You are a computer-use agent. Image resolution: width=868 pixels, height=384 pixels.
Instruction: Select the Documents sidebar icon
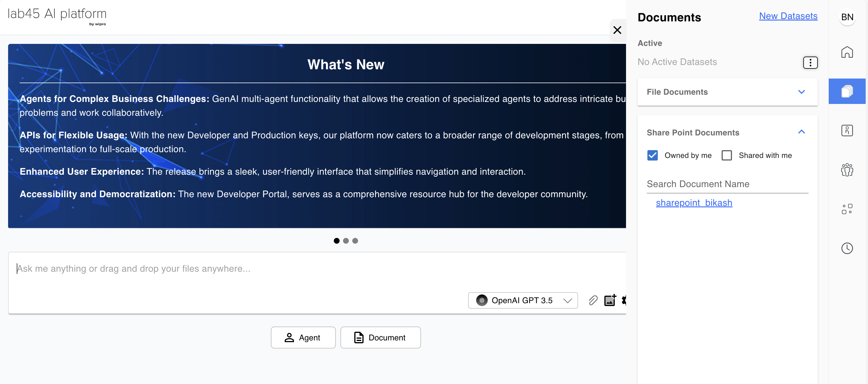pos(847,91)
